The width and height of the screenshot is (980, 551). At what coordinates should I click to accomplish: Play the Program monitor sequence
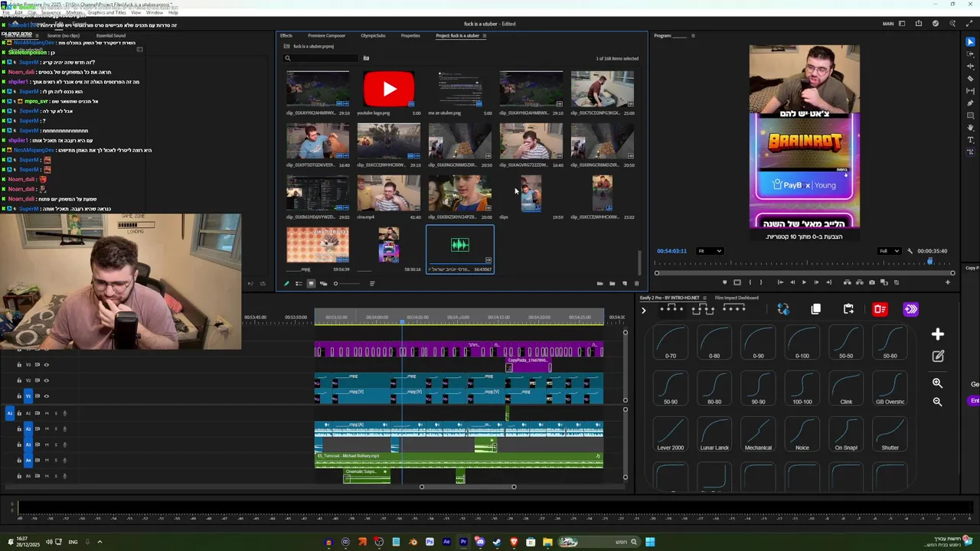point(804,282)
